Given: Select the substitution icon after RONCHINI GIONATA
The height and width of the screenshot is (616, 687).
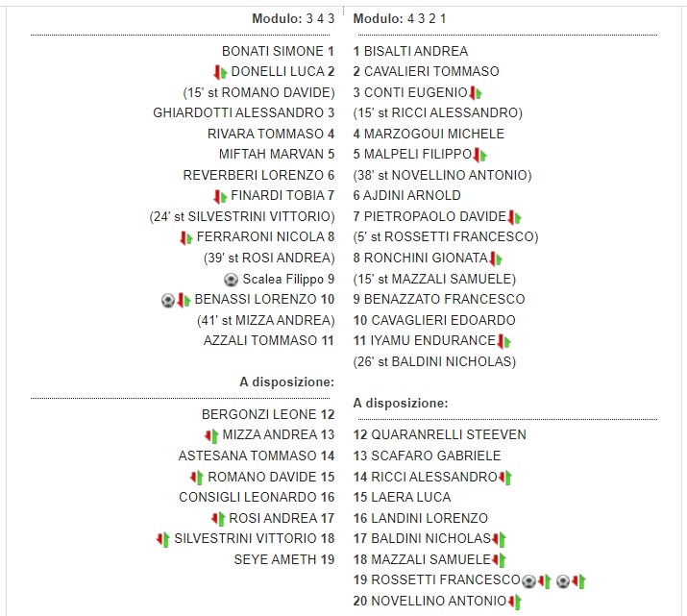Looking at the screenshot, I should point(497,259).
